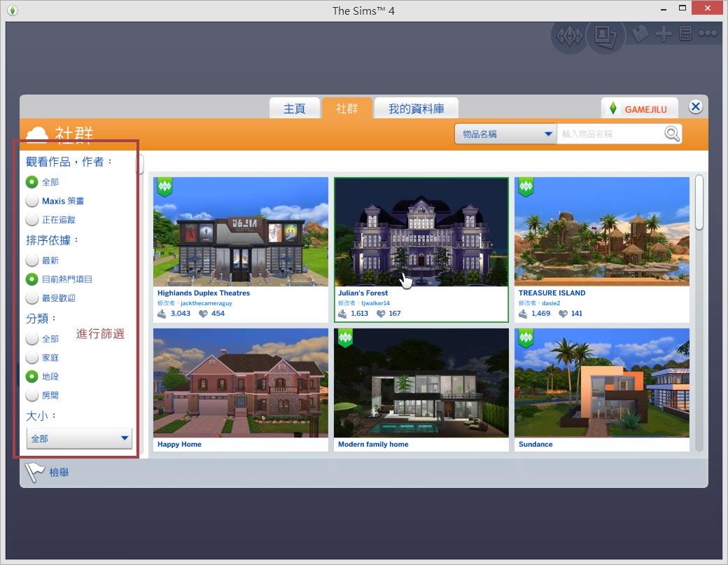
Task: Close the gallery with the X button
Action: (x=695, y=107)
